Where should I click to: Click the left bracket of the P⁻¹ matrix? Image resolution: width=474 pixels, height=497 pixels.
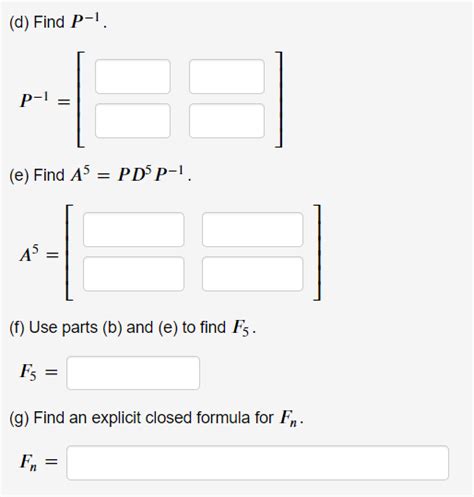[x=81, y=99]
